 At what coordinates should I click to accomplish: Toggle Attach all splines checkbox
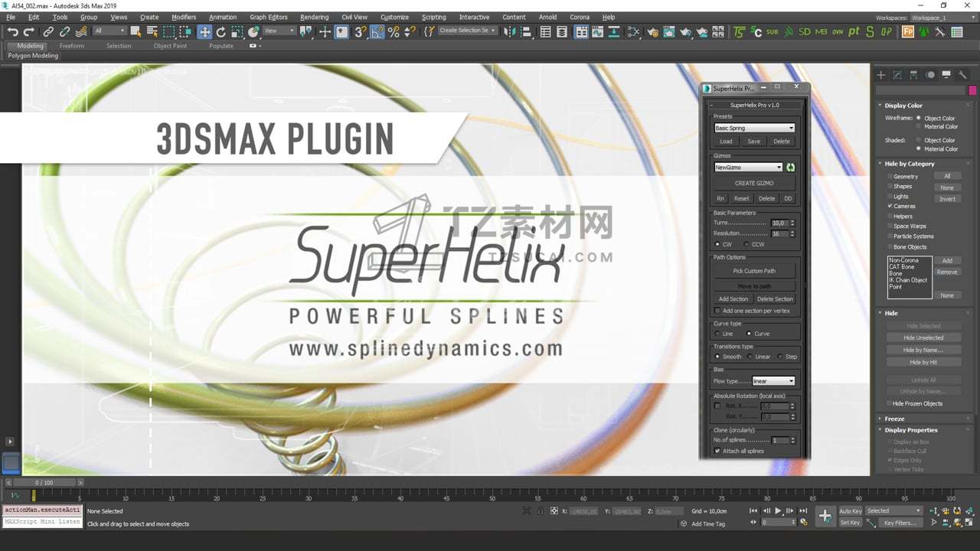tap(717, 451)
